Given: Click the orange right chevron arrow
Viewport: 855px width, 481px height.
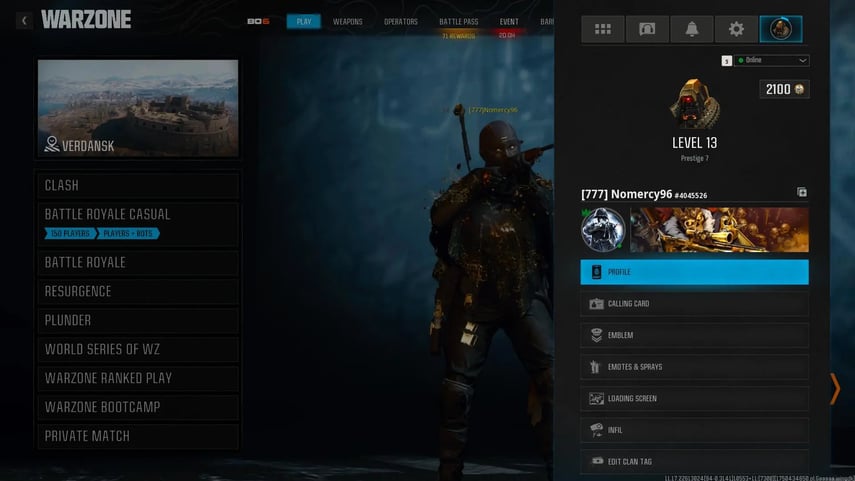Looking at the screenshot, I should [834, 388].
